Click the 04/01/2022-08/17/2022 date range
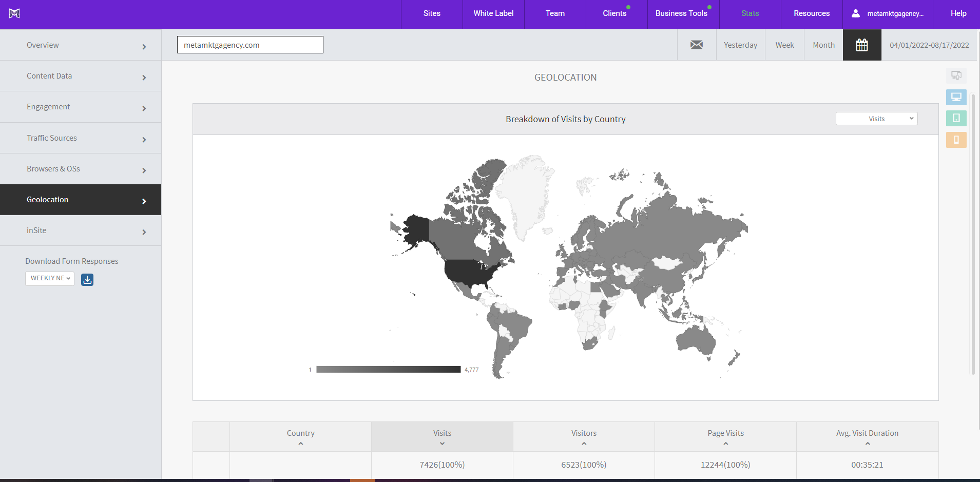The width and height of the screenshot is (980, 482). 929,45
